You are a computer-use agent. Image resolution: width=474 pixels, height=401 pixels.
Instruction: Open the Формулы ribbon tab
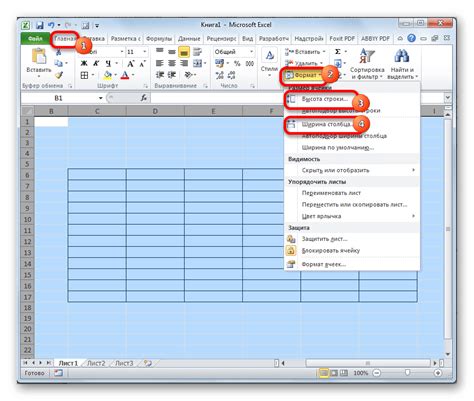click(159, 39)
